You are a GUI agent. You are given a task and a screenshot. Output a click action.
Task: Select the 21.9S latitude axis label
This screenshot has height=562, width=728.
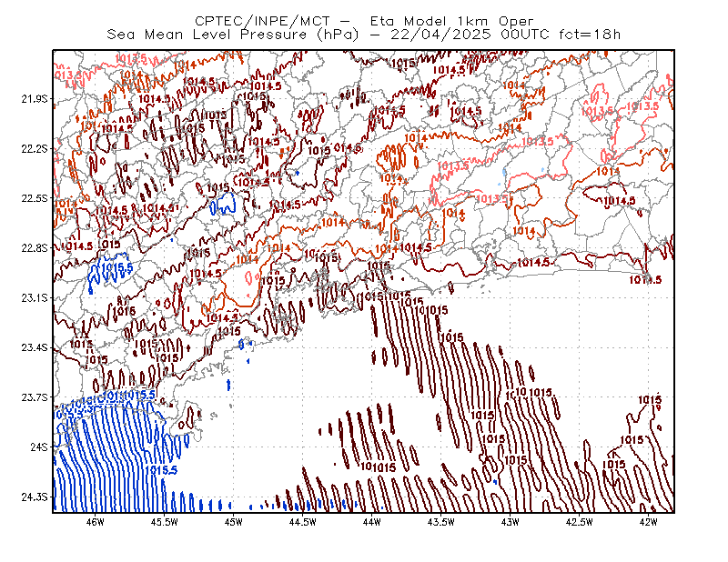click(35, 99)
